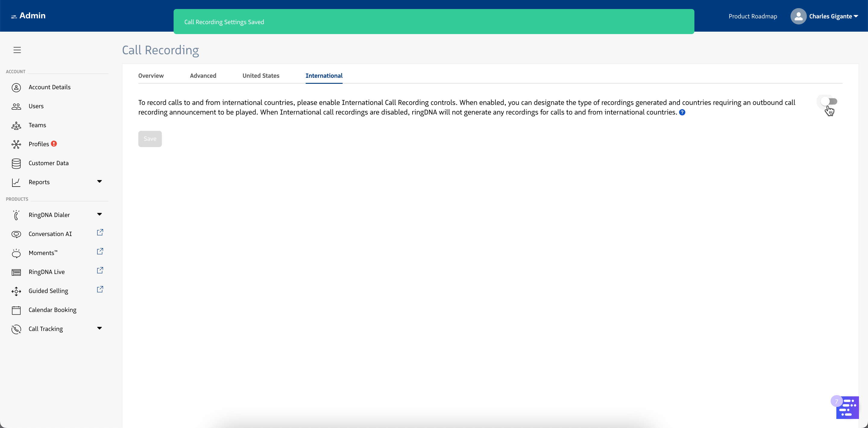Expand RingDNA Dialer submenu arrow
This screenshot has width=868, height=428.
(99, 214)
